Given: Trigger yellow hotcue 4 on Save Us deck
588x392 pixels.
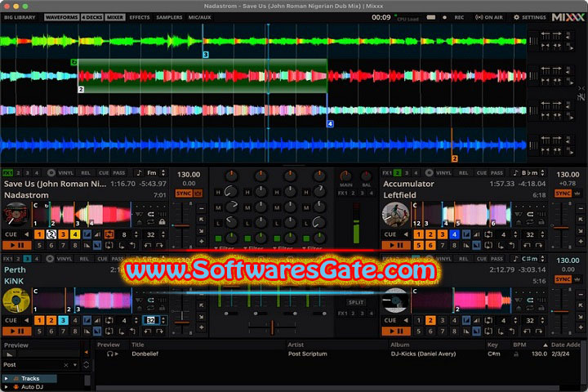Looking at the screenshot, I should coord(75,234).
